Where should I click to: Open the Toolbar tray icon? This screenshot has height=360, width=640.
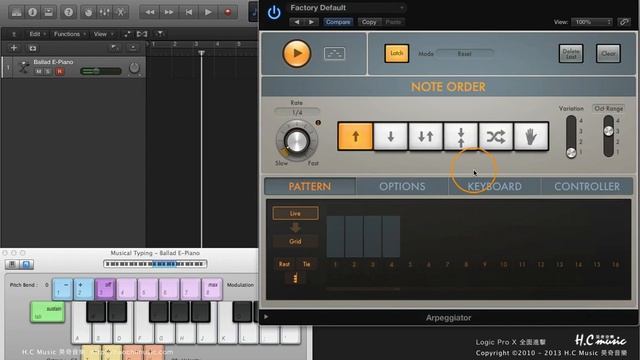click(49, 12)
